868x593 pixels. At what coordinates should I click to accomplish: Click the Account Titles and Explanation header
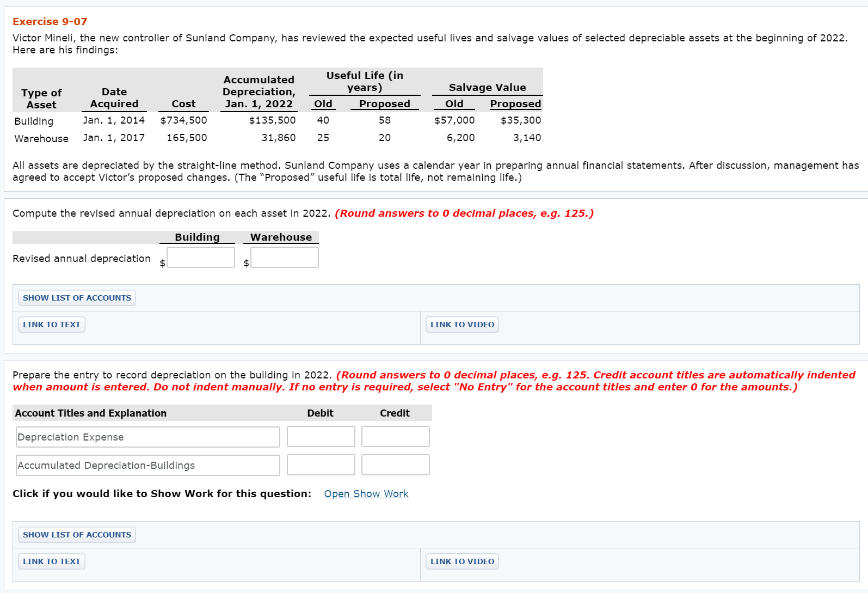point(91,413)
